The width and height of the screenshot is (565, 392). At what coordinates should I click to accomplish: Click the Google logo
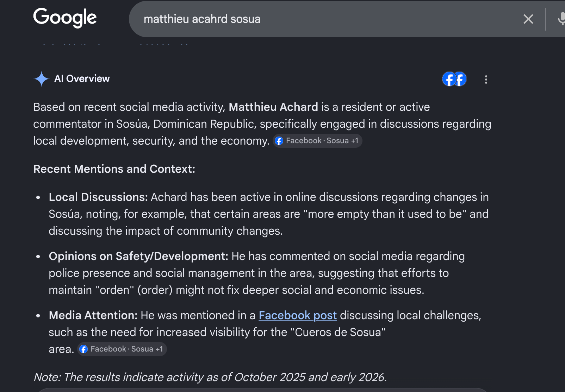click(x=65, y=18)
